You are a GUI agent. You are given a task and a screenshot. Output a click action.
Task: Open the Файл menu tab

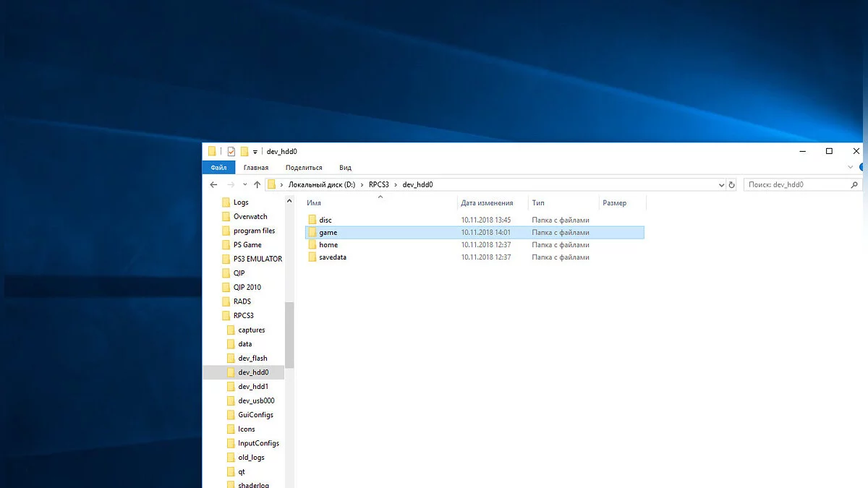pos(218,168)
